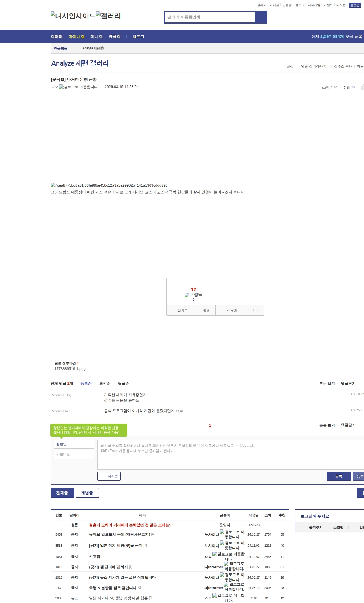This screenshot has height=603, width=364.
Task: Open notice 국뽕 & 분탕들 필독 글입니다
Action: click(x=113, y=587)
